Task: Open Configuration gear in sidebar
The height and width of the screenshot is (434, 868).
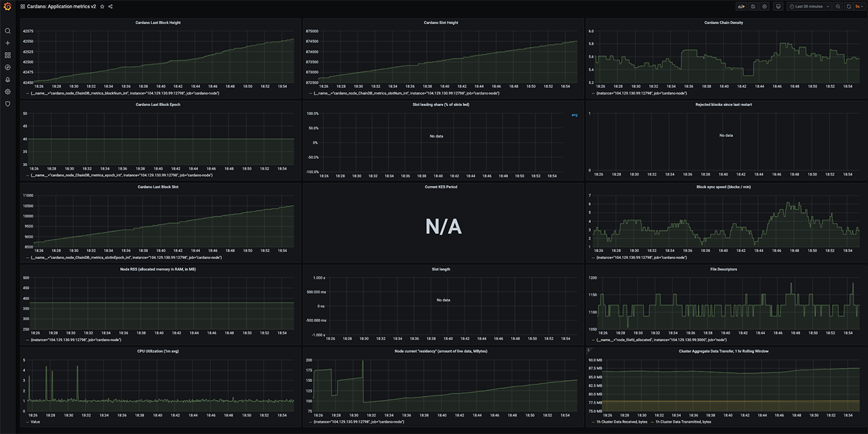Action: [8, 91]
